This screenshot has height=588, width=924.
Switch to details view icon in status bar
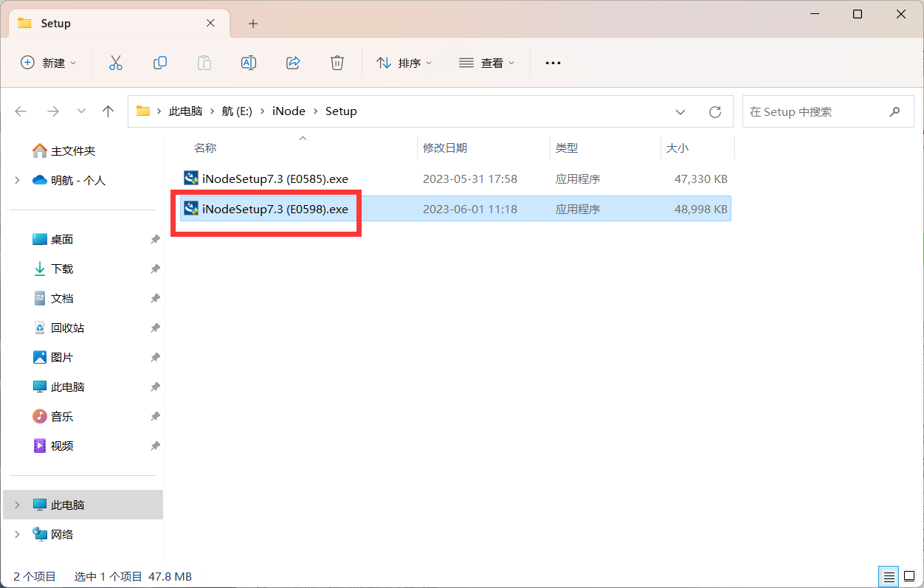pos(889,576)
